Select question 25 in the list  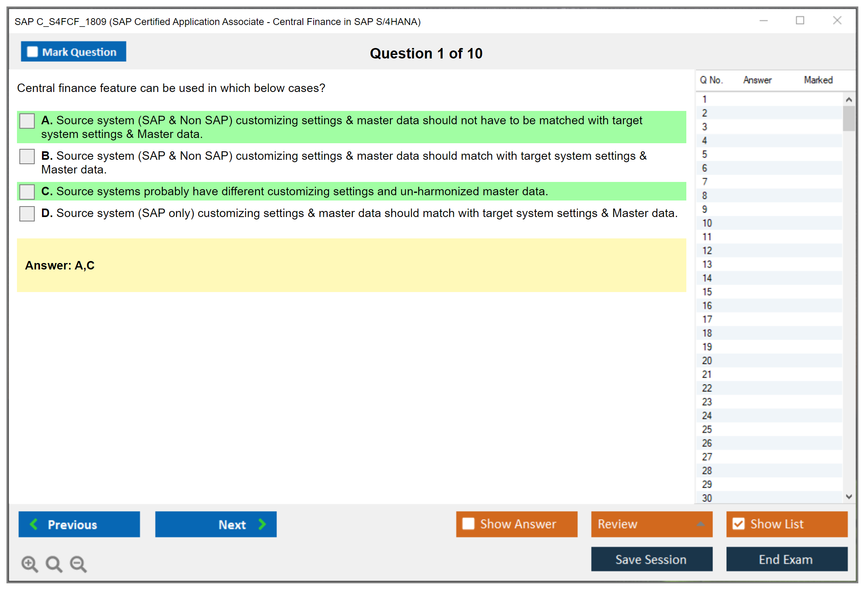click(707, 429)
